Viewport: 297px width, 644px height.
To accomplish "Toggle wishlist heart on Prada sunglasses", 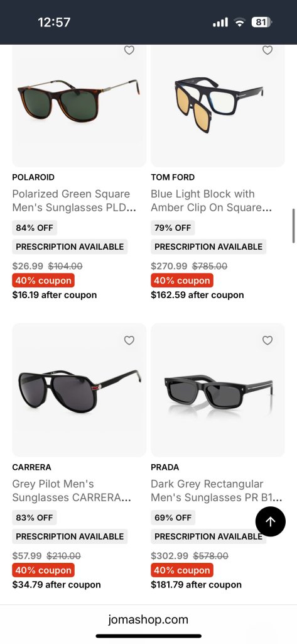I will pyautogui.click(x=267, y=340).
